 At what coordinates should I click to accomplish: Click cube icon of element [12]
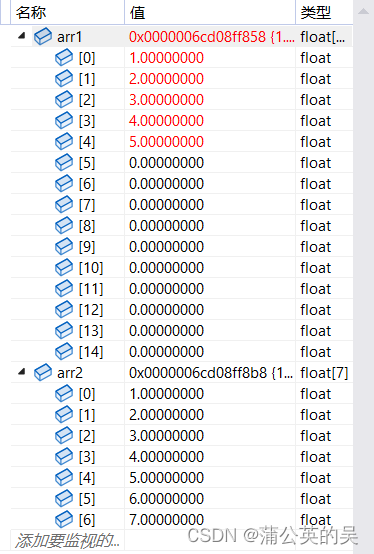[64, 310]
